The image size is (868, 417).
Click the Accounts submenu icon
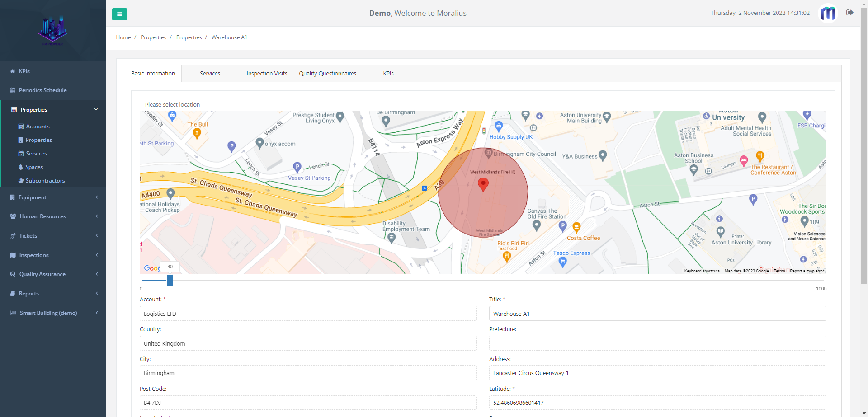[21, 127]
